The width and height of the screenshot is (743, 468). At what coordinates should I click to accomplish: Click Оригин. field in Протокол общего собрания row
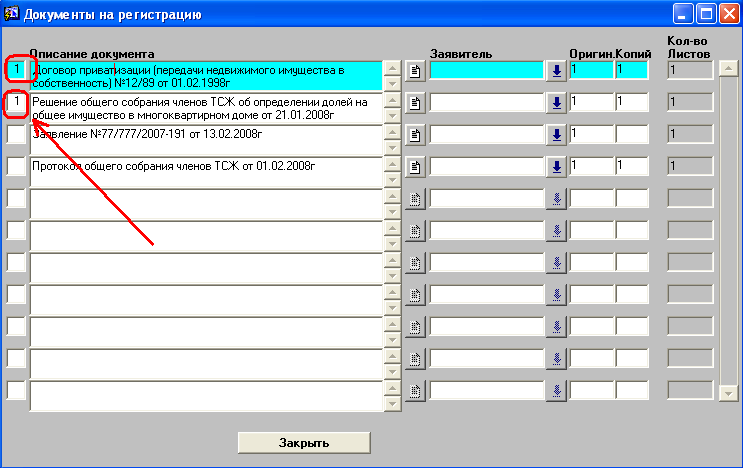tap(592, 166)
